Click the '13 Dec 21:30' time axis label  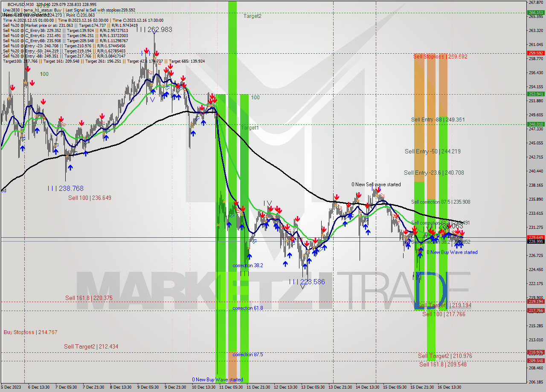click(340, 387)
